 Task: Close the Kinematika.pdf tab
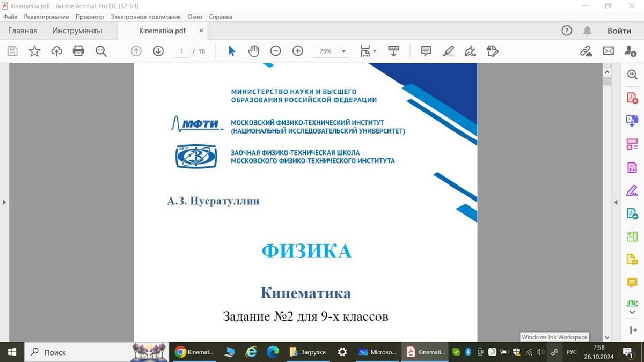201,31
